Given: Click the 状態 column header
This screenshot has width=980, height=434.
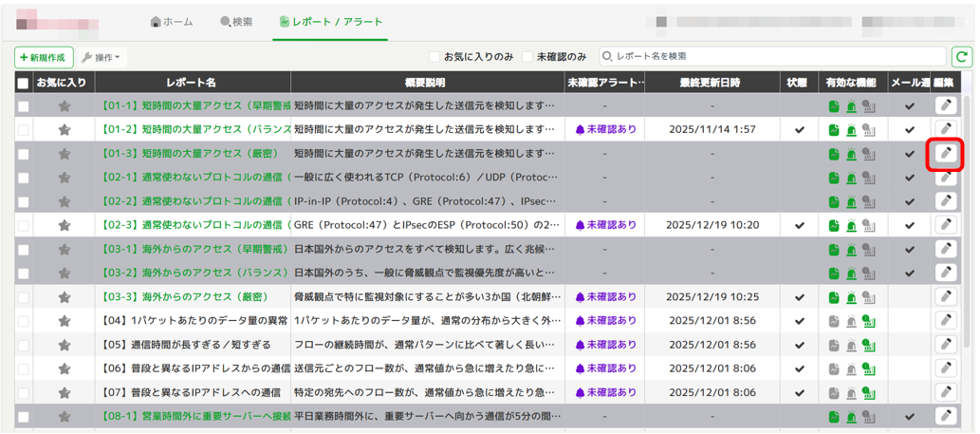Looking at the screenshot, I should (x=798, y=83).
